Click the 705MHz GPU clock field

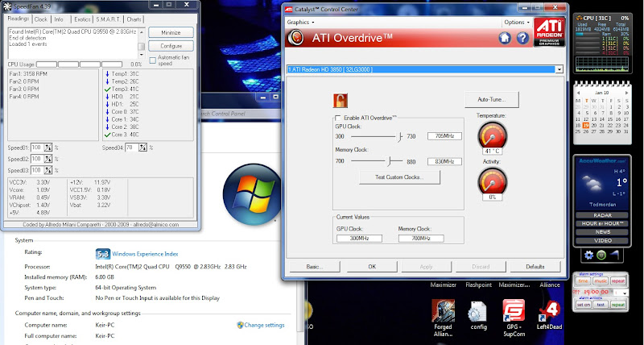pyautogui.click(x=444, y=136)
